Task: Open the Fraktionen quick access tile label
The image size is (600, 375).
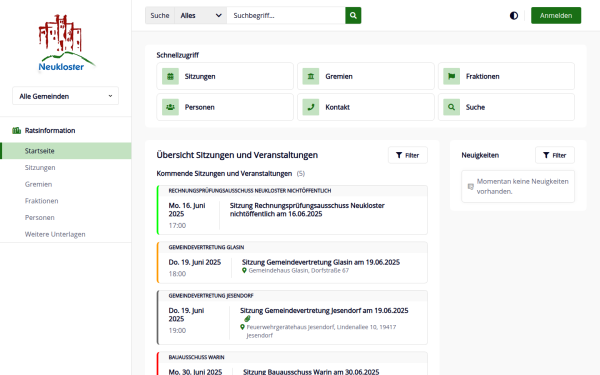Action: [483, 76]
